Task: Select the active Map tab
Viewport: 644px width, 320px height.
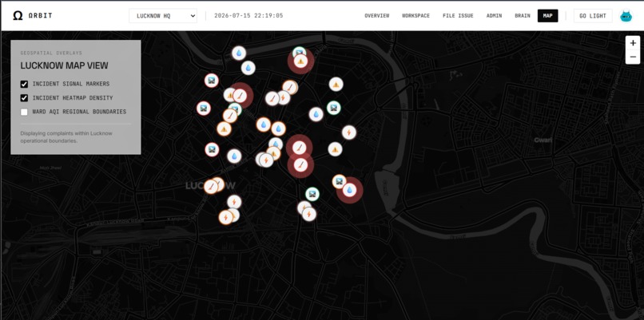Action: click(547, 16)
